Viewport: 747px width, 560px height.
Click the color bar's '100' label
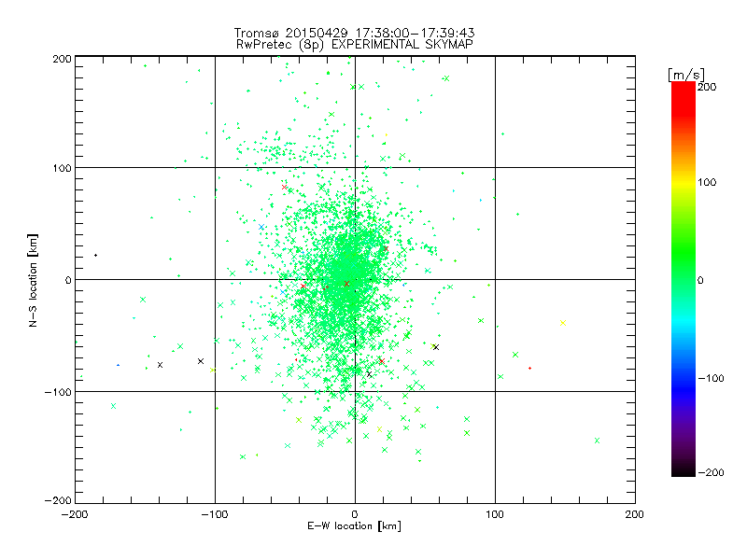[x=707, y=182]
